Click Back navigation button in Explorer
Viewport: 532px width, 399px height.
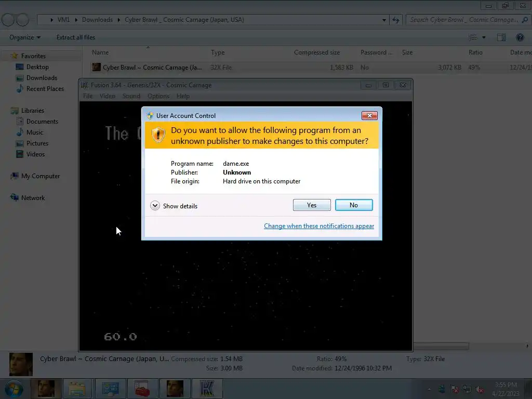point(7,20)
